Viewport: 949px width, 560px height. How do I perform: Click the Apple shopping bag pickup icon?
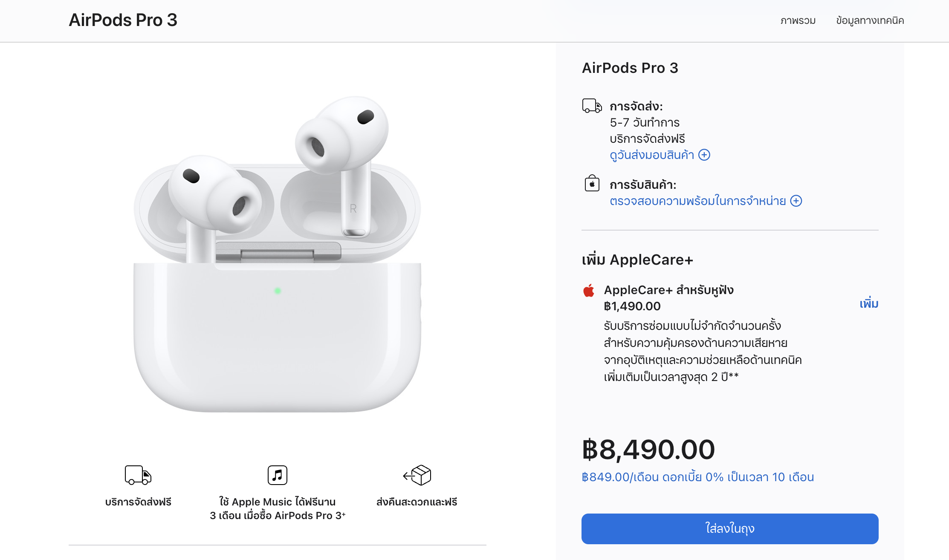pos(592,184)
